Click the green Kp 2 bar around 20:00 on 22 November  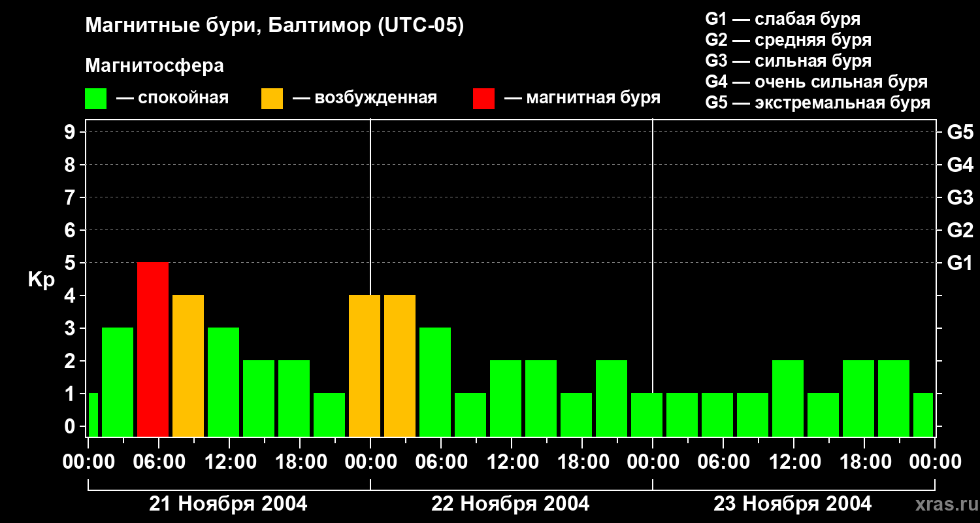click(612, 398)
